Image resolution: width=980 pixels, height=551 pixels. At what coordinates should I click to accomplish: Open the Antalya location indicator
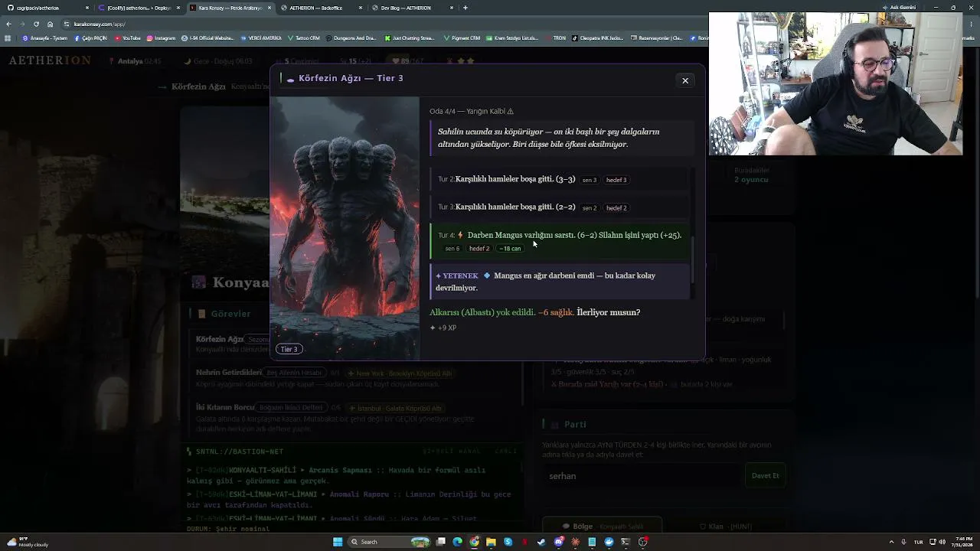[x=134, y=61]
